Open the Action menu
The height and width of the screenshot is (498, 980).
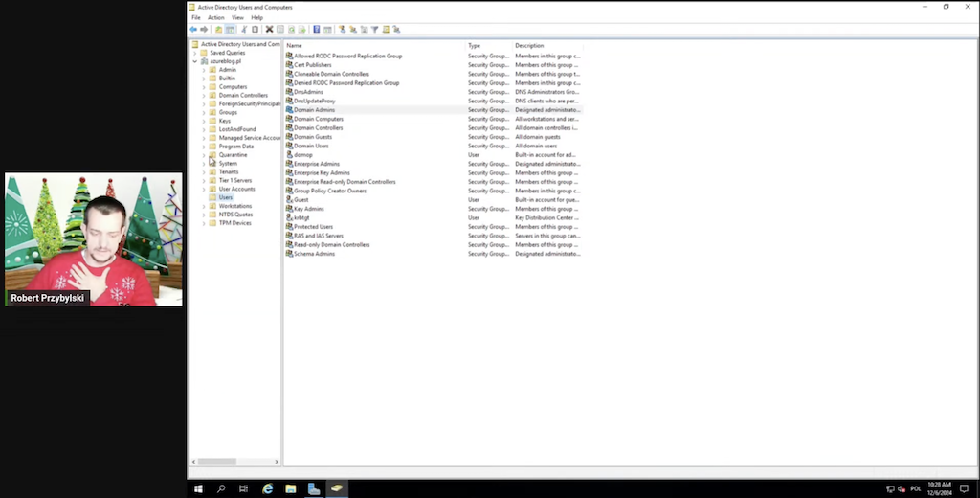pyautogui.click(x=215, y=17)
